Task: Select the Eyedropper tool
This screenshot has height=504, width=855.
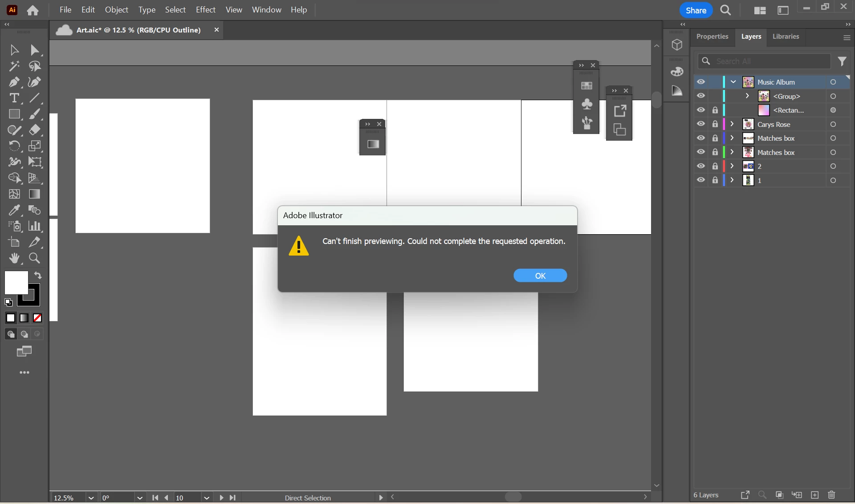Action: (x=14, y=210)
